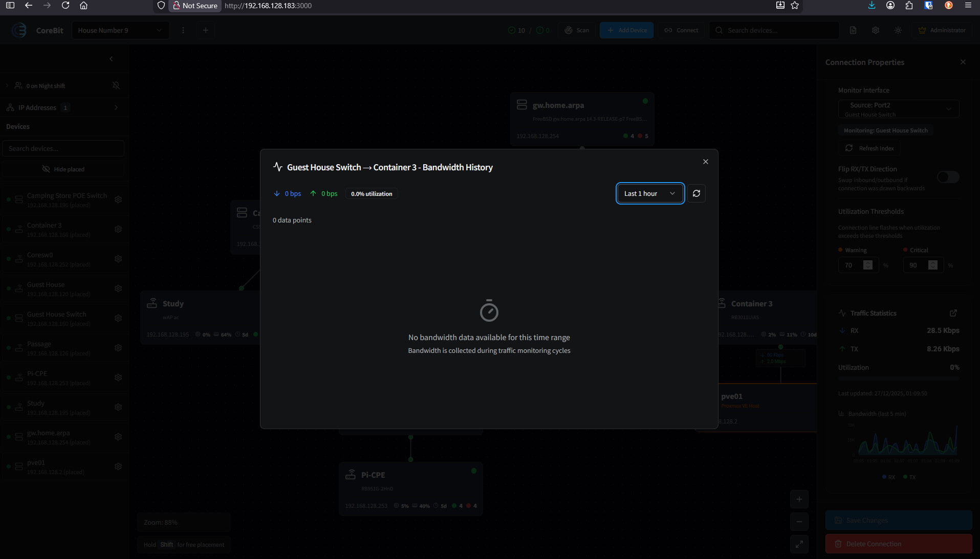Open settings for Pi-CPE device
Image resolution: width=980 pixels, height=559 pixels.
pyautogui.click(x=118, y=377)
